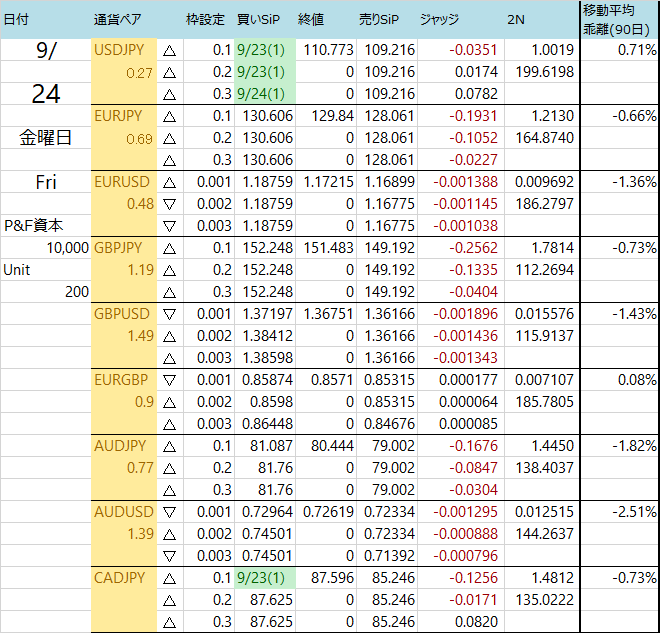Screen dimensions: 660x633
Task: Select EURUSD closing value 1.17215
Action: (328, 182)
